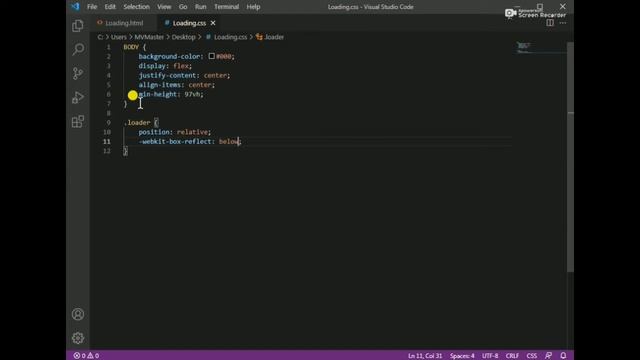
Task: Open the Accounts icon in activity bar
Action: click(x=78, y=314)
